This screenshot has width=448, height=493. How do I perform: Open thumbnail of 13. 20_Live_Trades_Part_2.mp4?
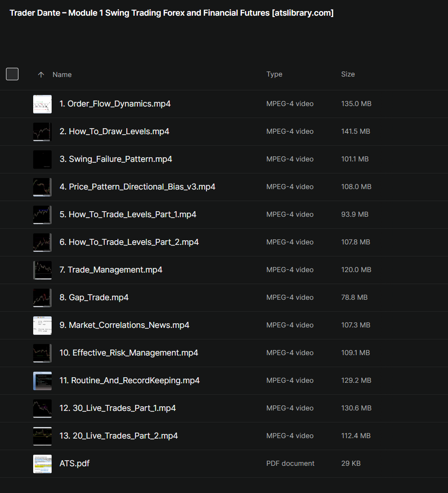42,436
